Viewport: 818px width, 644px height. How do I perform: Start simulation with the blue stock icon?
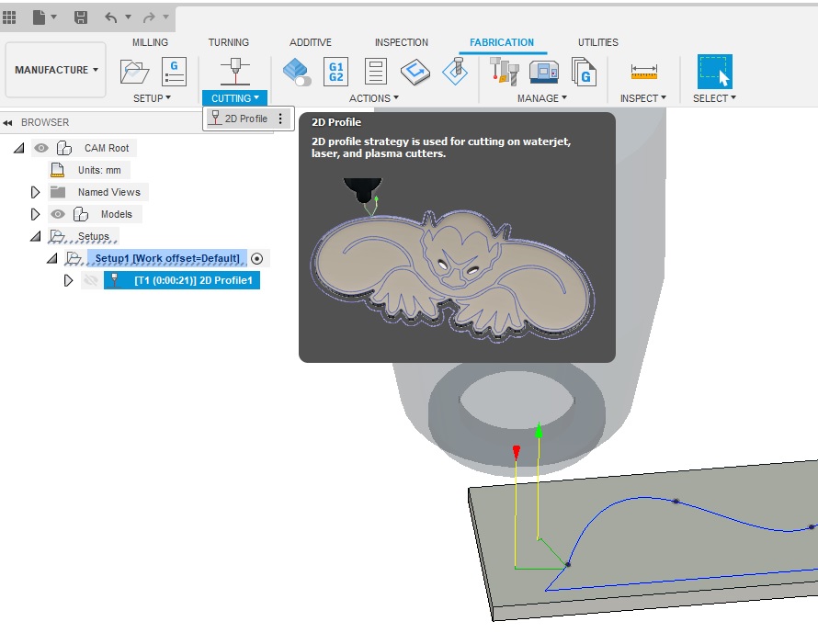(x=296, y=72)
